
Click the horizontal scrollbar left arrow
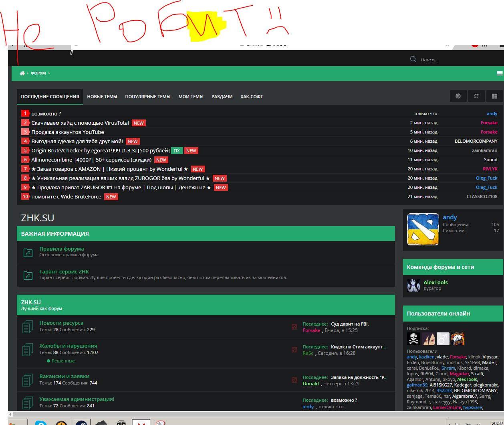(11, 414)
